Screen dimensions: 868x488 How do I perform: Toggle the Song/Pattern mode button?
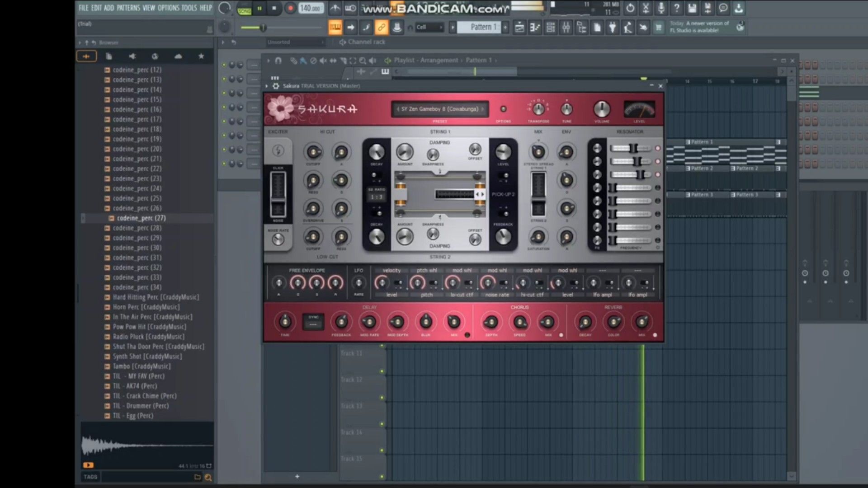[244, 9]
